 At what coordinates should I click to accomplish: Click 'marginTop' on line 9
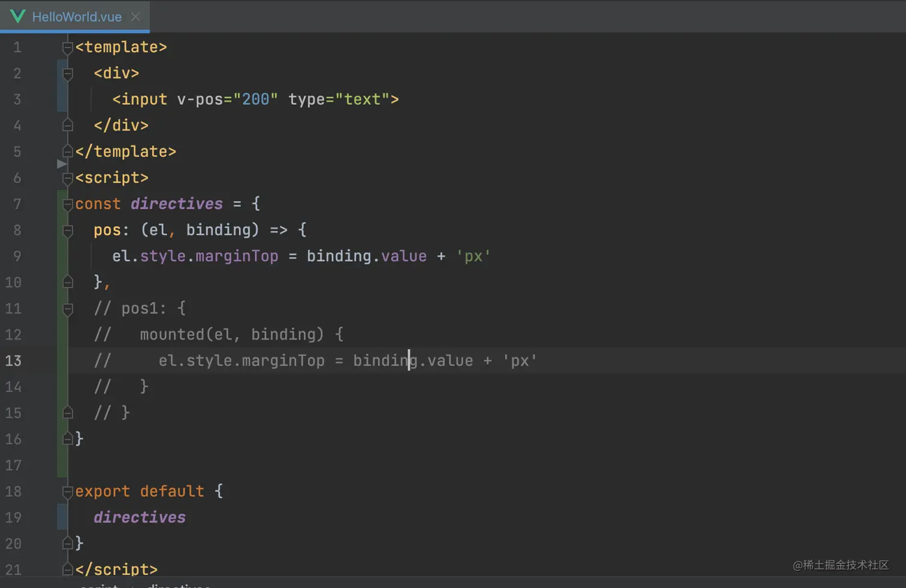tap(237, 256)
